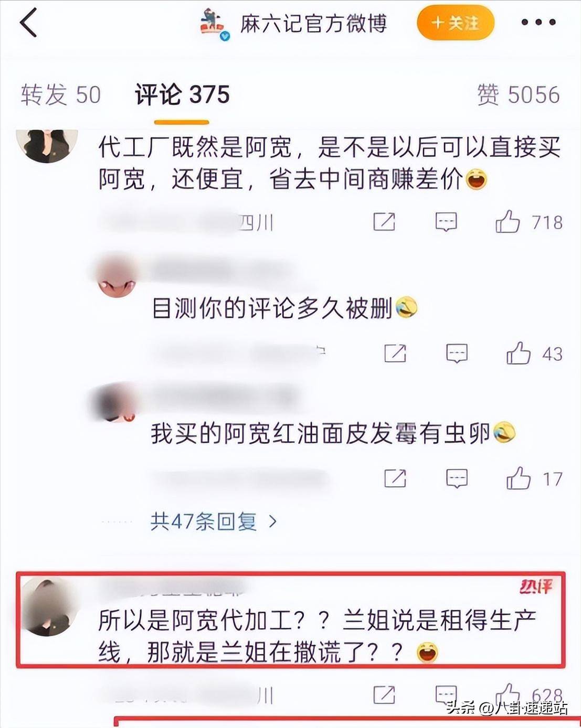Screen dimensions: 581x728
Task: Share the highlighted 兰姐在撒谎 comment
Action: pos(384,695)
